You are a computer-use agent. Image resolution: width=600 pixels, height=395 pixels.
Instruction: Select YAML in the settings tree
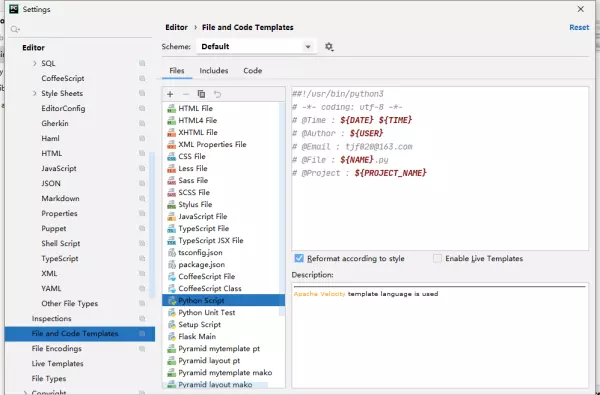(51, 289)
